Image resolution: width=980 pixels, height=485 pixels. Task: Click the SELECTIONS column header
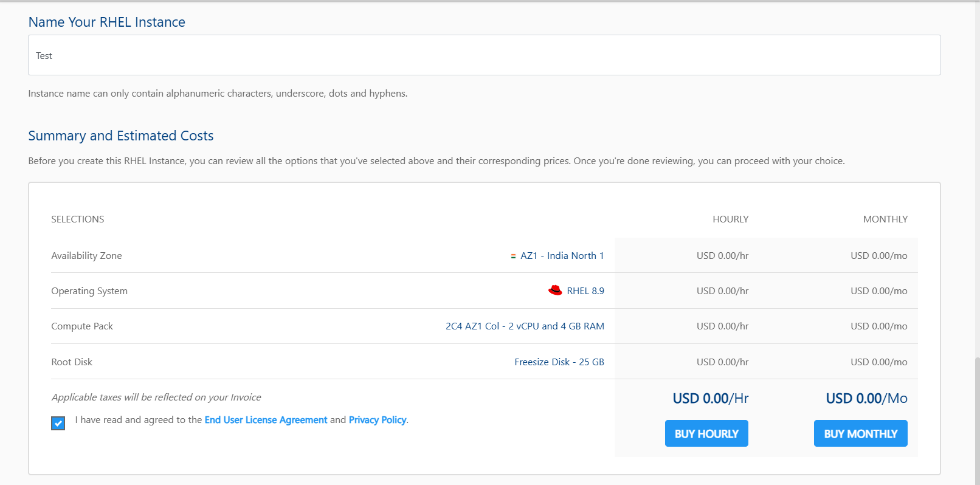point(78,219)
